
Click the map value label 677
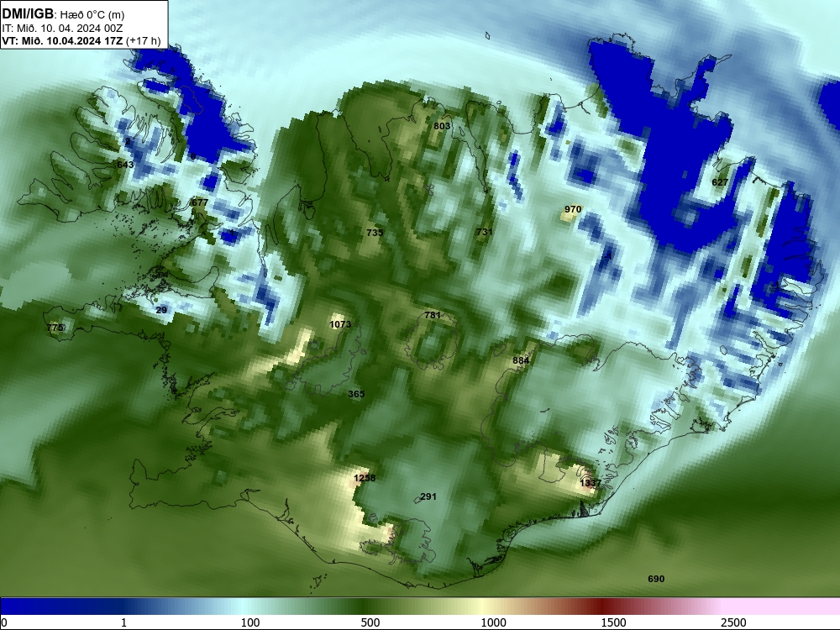coord(199,202)
